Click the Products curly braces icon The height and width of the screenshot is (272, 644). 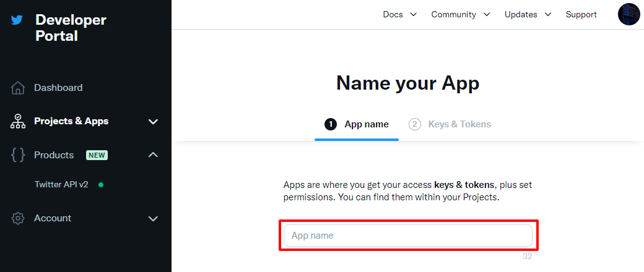(18, 155)
